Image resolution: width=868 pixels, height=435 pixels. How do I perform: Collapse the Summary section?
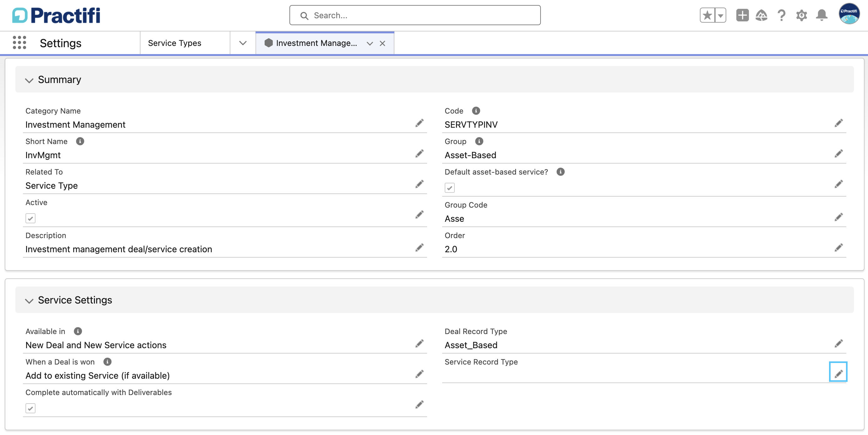click(x=29, y=80)
